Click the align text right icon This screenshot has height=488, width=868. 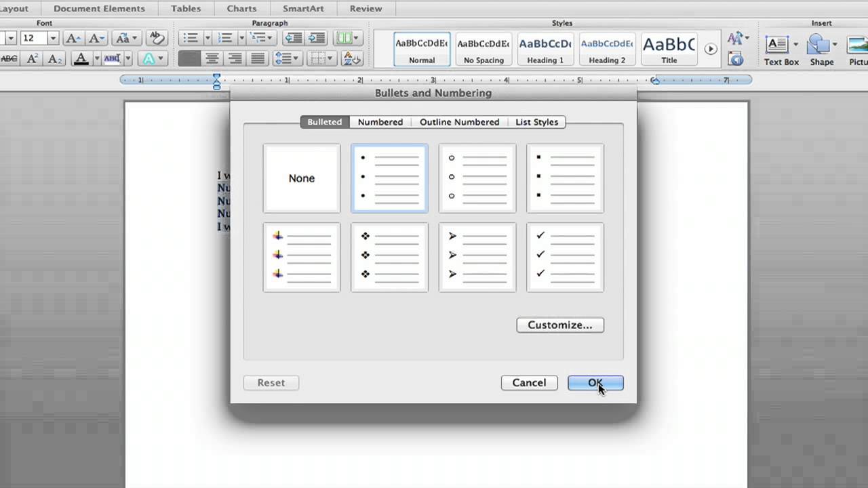click(x=235, y=59)
